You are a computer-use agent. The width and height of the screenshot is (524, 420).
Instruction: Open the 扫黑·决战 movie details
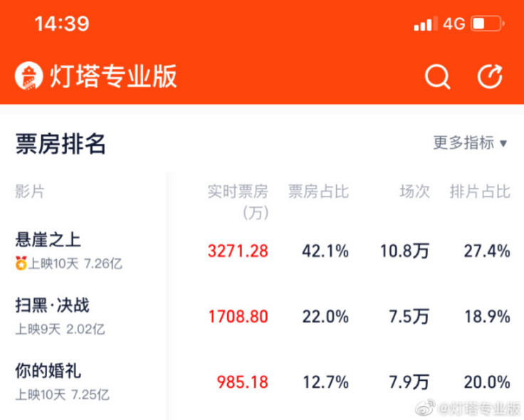tap(53, 306)
